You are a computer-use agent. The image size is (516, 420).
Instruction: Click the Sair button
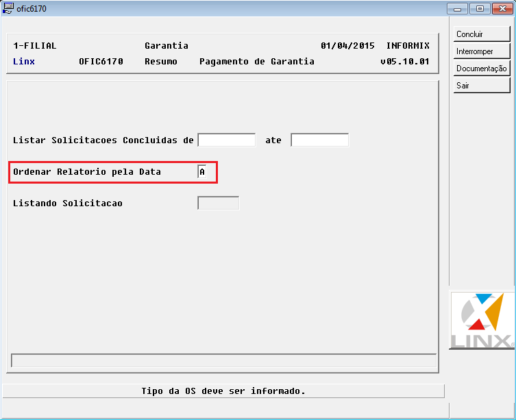pos(482,85)
